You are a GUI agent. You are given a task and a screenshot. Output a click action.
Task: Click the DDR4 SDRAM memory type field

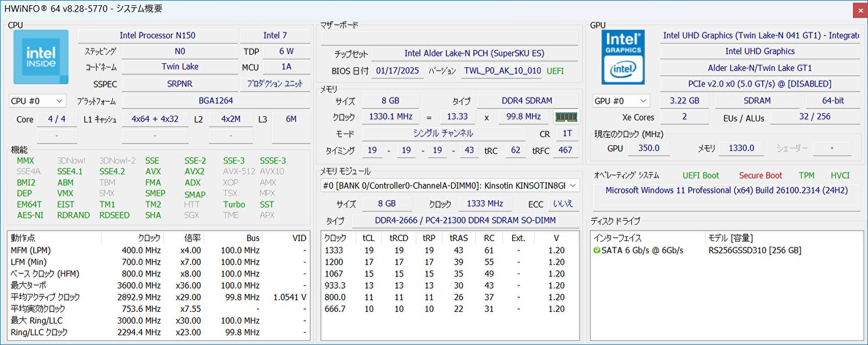tap(527, 101)
